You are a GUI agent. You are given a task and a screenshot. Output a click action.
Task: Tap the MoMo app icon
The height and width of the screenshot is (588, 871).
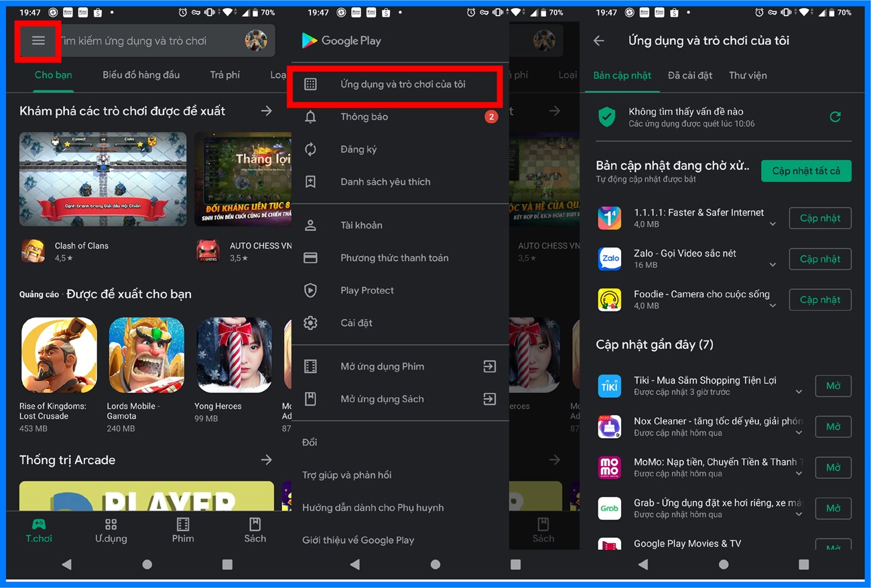(x=609, y=467)
